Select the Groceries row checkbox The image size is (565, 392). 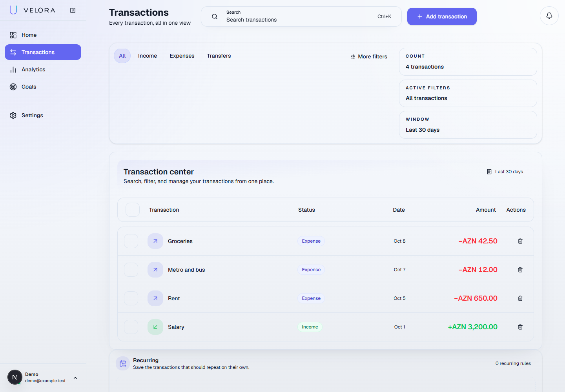pos(131,241)
